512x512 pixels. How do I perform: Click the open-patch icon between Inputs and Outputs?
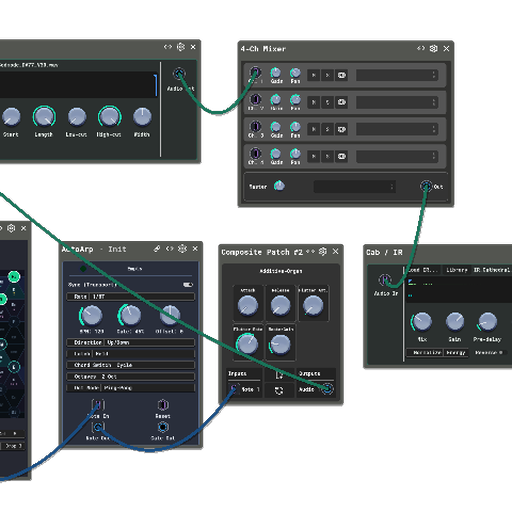pyautogui.click(x=279, y=375)
